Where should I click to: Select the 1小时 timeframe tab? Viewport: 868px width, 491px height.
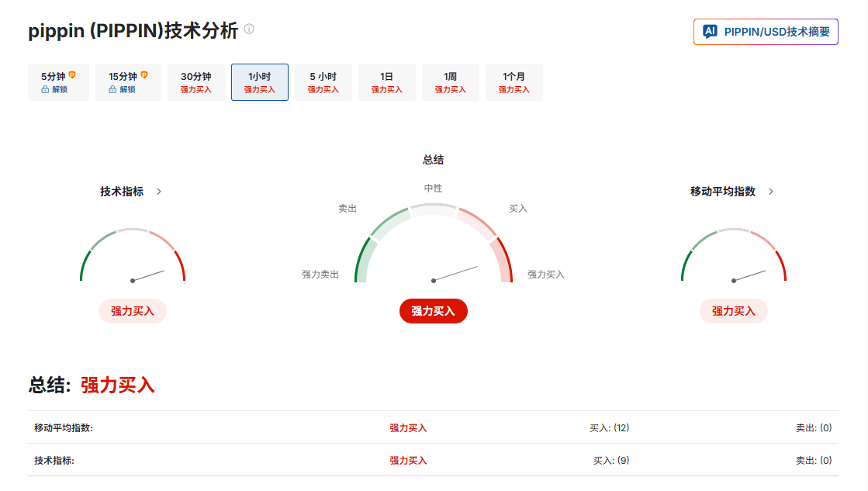[x=260, y=82]
